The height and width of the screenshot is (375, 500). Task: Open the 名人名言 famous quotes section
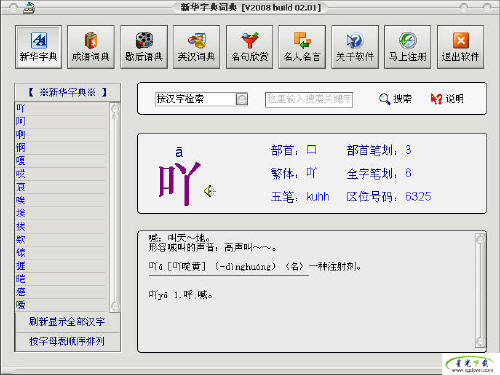point(302,47)
